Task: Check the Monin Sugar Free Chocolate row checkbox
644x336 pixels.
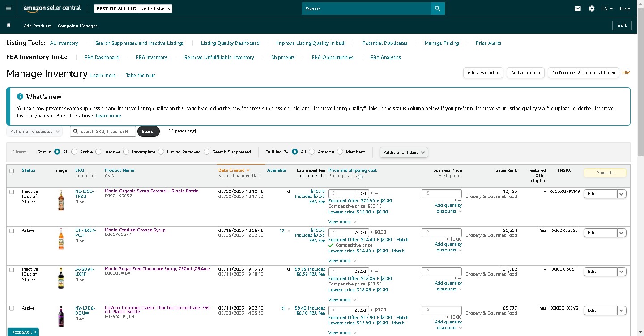Action: (x=12, y=270)
